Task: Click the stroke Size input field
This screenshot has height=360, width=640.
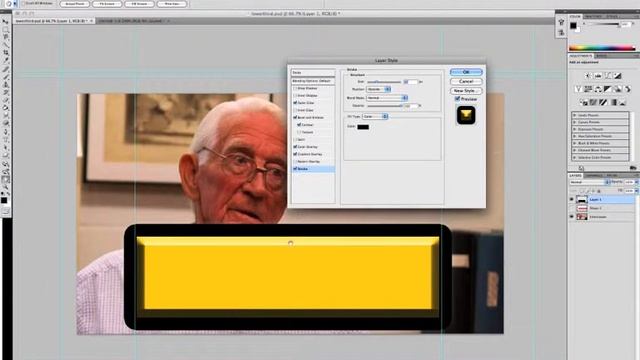Action: tap(411, 82)
